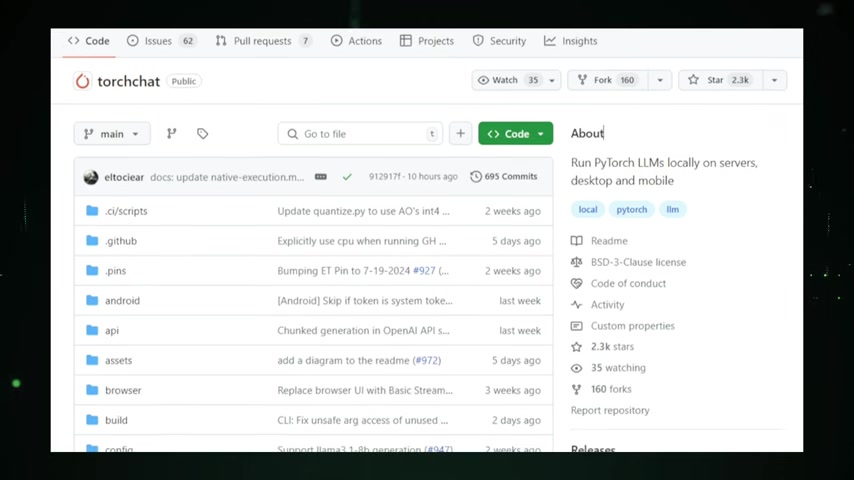Open the .github folder
The width and height of the screenshot is (854, 480).
point(121,241)
